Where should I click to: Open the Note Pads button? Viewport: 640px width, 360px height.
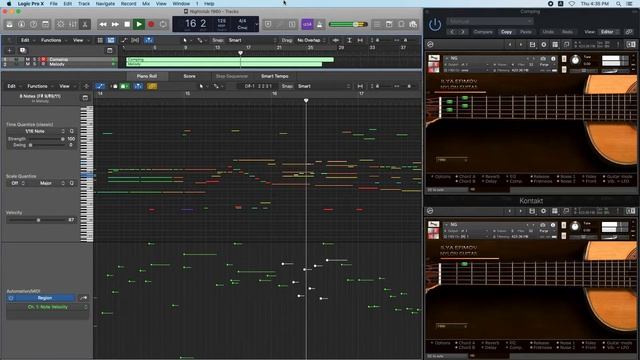389,24
